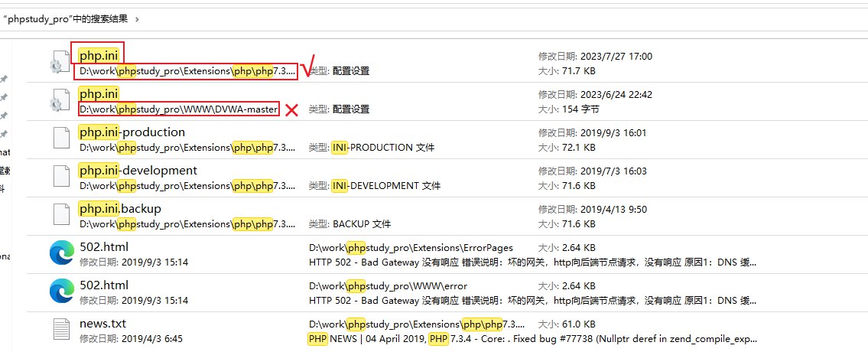The width and height of the screenshot is (868, 352).
Task: Select the 502.html name in the WWW\error row
Action: pos(104,285)
